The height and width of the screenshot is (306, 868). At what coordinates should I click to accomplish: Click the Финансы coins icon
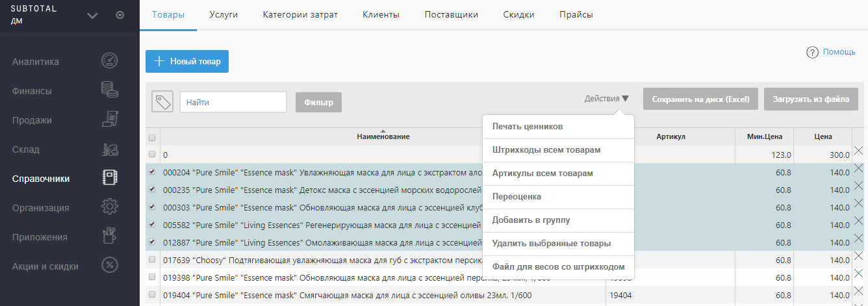[109, 90]
